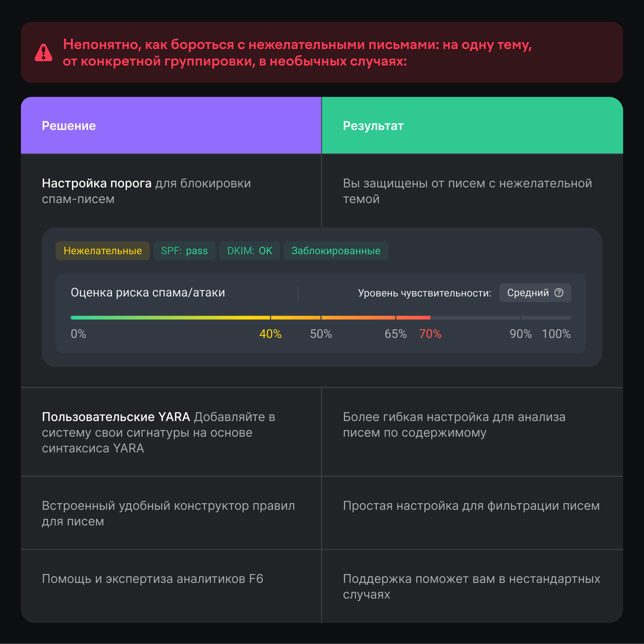Screen dimensions: 644x644
Task: Open the Средний sensitivity level dropdown
Action: [535, 293]
